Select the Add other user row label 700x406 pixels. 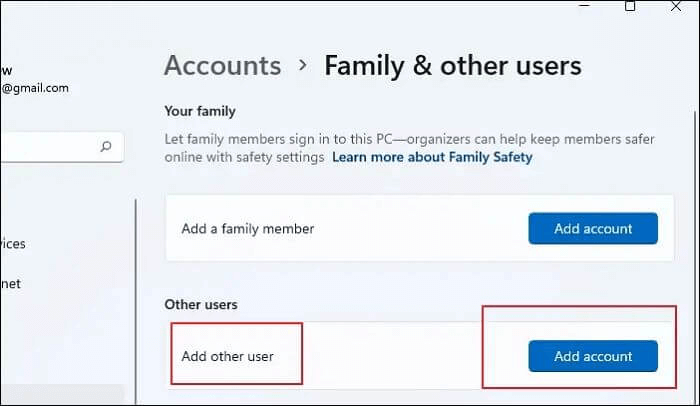pos(227,356)
